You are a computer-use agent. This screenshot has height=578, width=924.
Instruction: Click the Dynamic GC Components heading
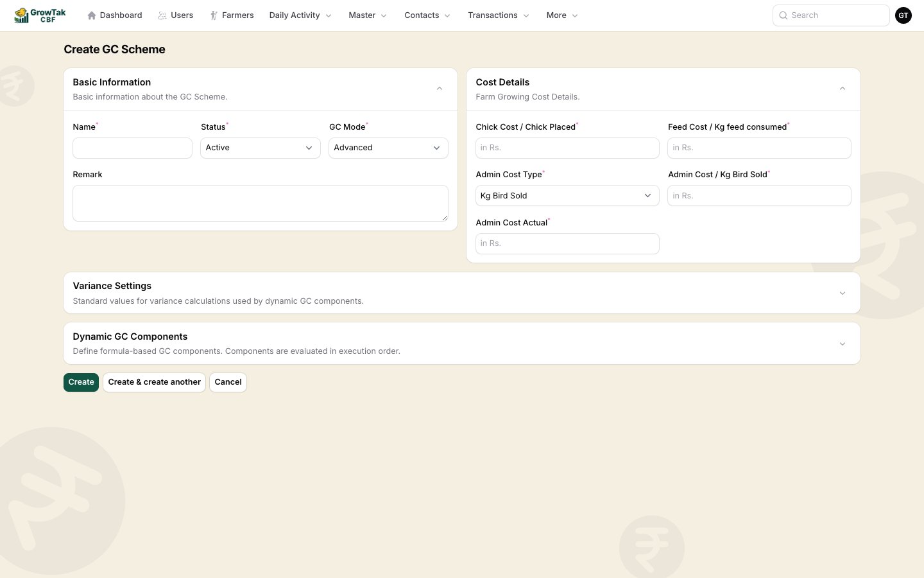130,337
